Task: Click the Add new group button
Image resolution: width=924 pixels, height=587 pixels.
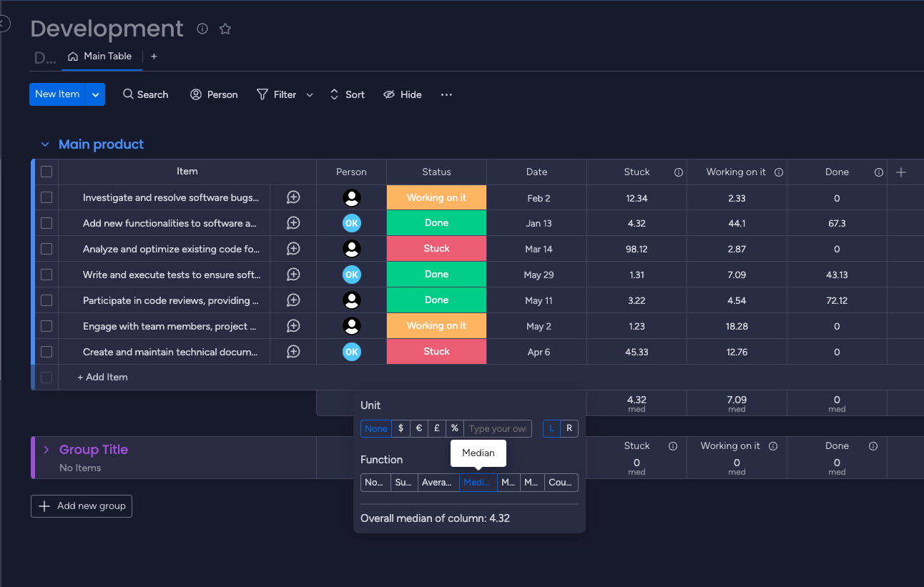Action: (x=82, y=506)
